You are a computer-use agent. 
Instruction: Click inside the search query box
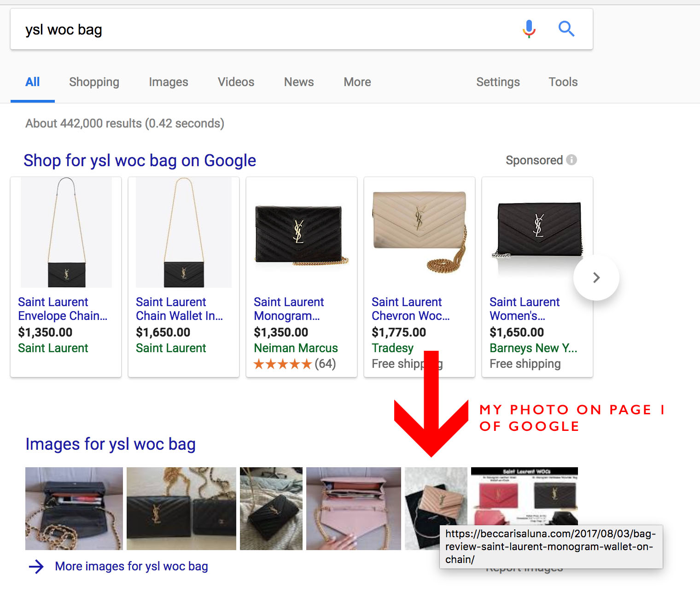[184, 29]
